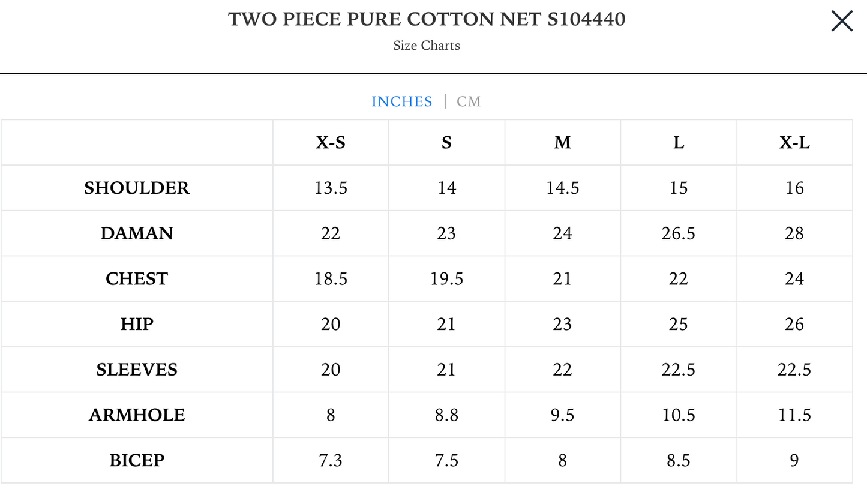Viewport: 867px width, 504px height.
Task: Select the SLEEVES row label
Action: (137, 370)
